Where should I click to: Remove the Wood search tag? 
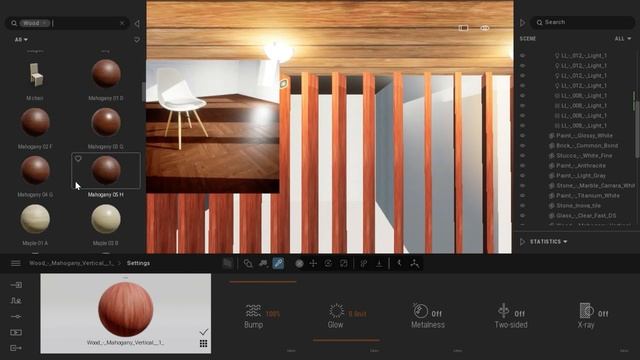click(x=44, y=23)
